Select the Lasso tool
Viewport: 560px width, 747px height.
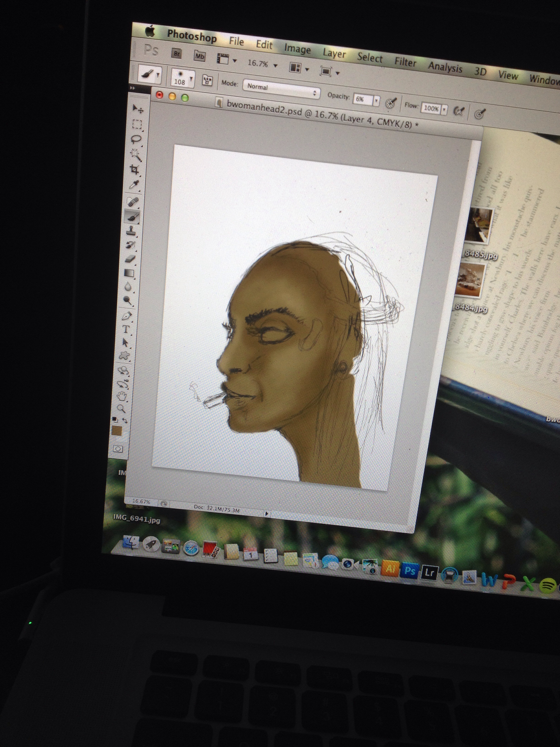136,139
